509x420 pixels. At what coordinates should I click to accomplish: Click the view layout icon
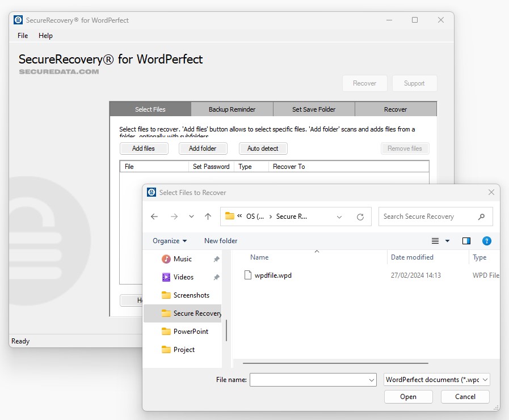tap(435, 241)
